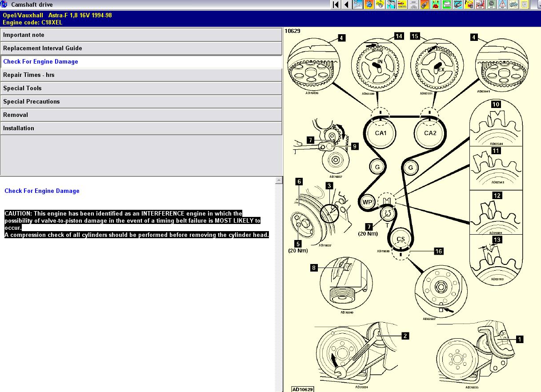Click the Engine code: C18XEL text
Viewport: 541px width, 392px height.
click(x=32, y=22)
